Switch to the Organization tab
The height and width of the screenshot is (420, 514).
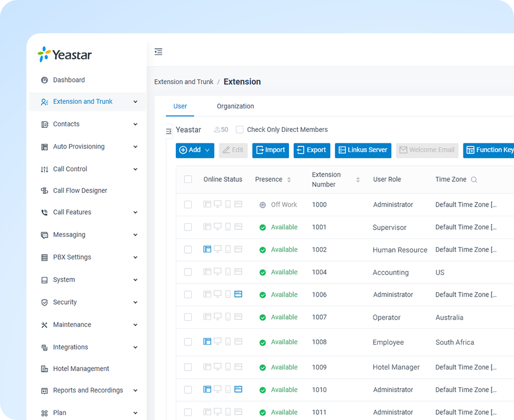(x=235, y=106)
